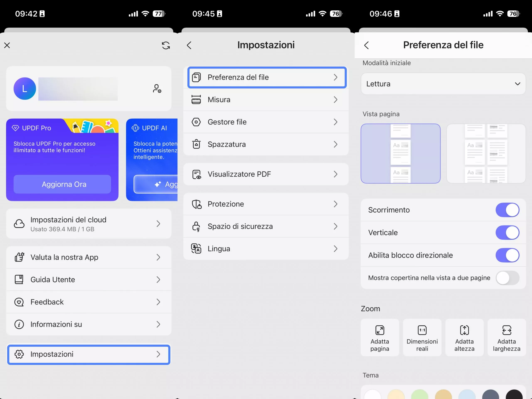The height and width of the screenshot is (399, 532).
Task: Expand the Lingua settings row
Action: click(266, 249)
